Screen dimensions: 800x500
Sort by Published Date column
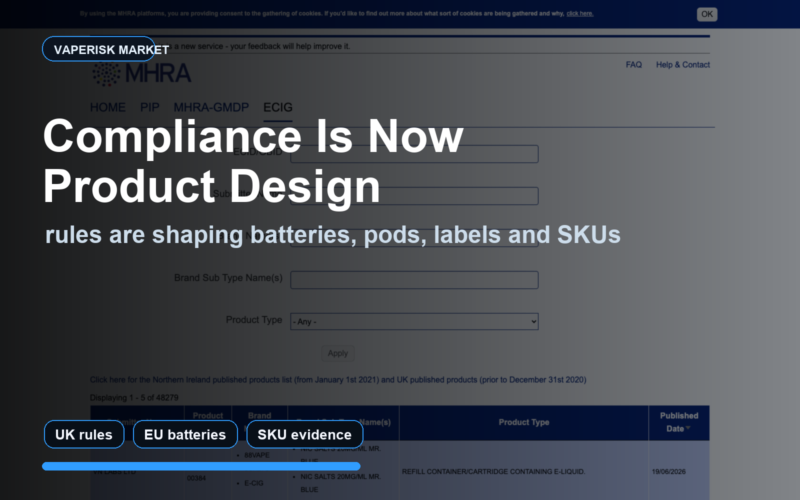[679, 422]
